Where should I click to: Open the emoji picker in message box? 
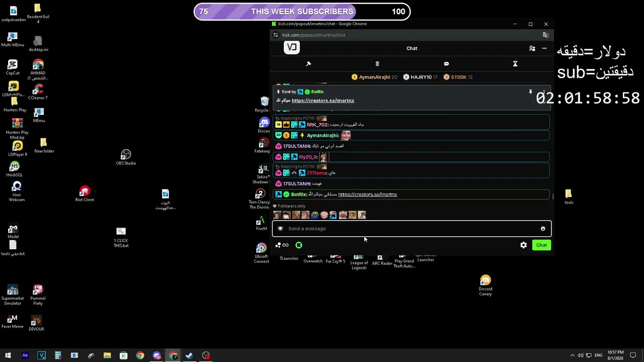tap(543, 229)
